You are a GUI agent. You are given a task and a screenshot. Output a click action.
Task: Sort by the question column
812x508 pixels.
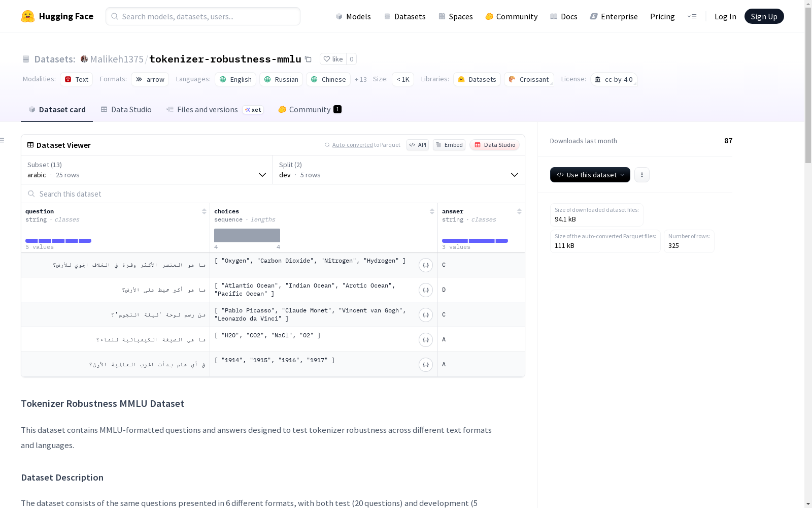[x=204, y=211]
